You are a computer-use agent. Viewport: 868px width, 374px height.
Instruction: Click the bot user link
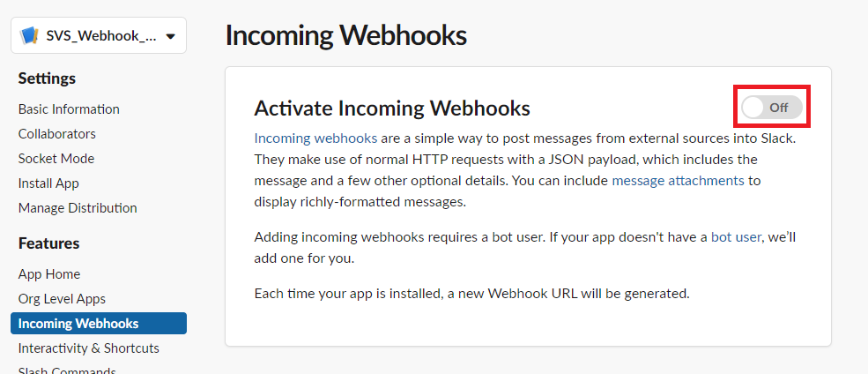(x=736, y=237)
